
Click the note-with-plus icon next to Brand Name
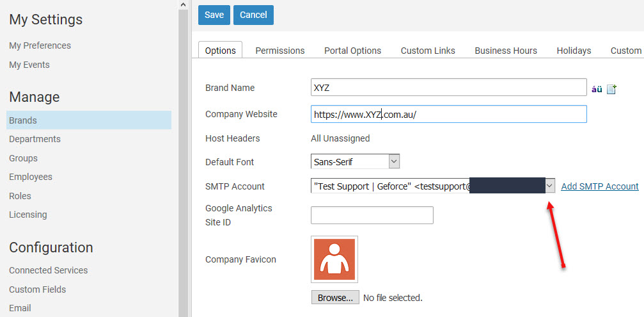pyautogui.click(x=611, y=89)
